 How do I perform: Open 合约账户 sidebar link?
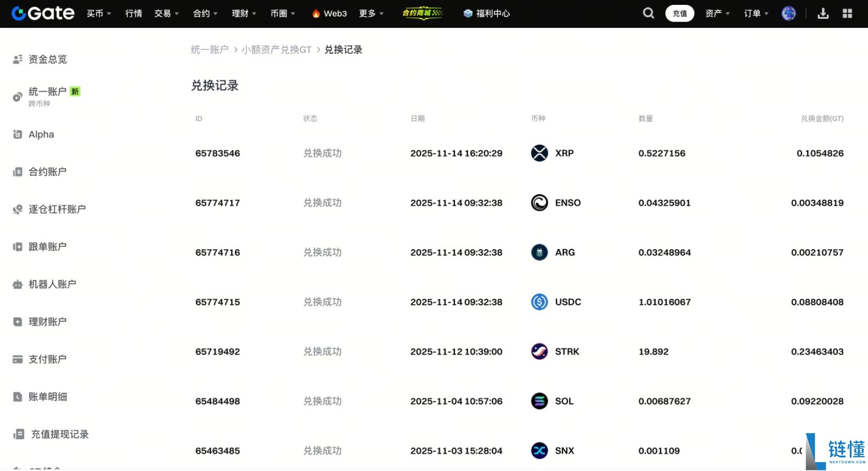(48, 172)
